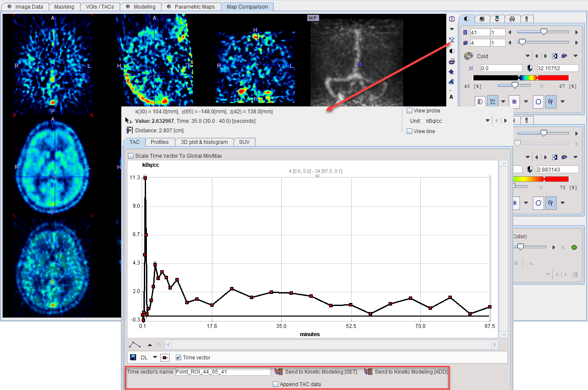Viewport: 588px width, 390px height.
Task: Open the Parametric Maps tab
Action: (191, 7)
